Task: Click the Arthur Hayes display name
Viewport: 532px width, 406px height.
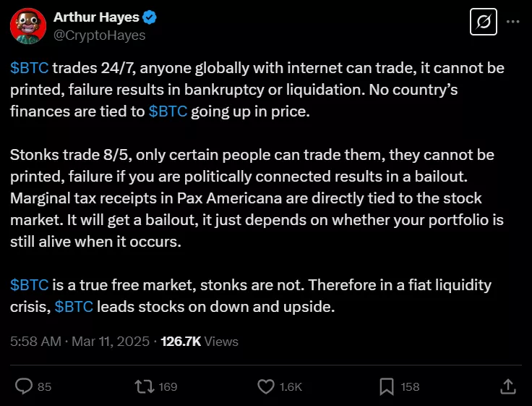Action: point(95,18)
